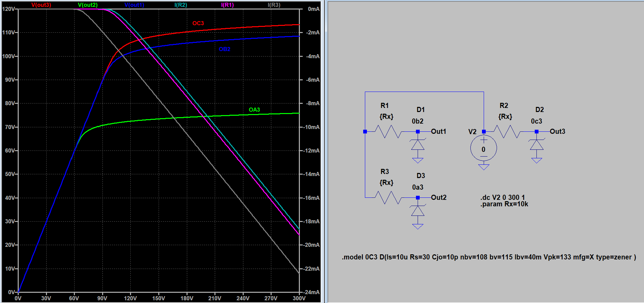Click the wire junction left of R1
Screen dimensions: 644x303
click(365, 131)
